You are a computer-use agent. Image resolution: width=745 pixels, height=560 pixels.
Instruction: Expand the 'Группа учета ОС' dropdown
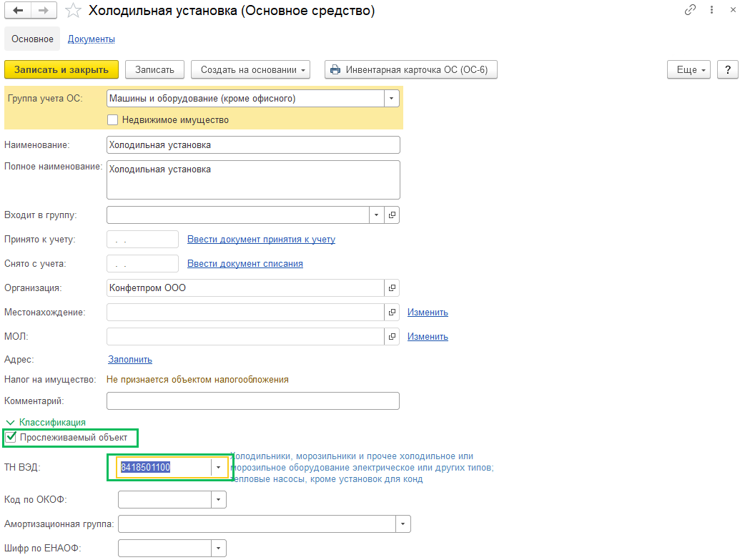392,99
